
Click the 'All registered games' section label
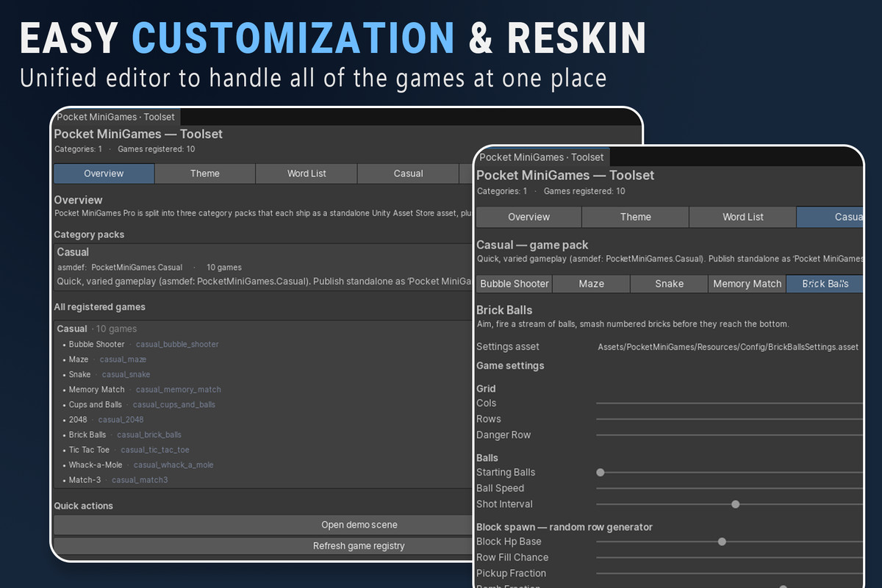pyautogui.click(x=99, y=306)
